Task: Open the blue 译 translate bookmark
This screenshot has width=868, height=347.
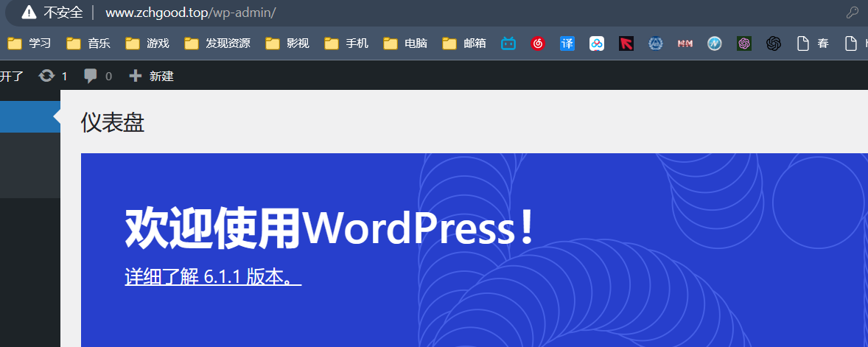Action: point(567,43)
